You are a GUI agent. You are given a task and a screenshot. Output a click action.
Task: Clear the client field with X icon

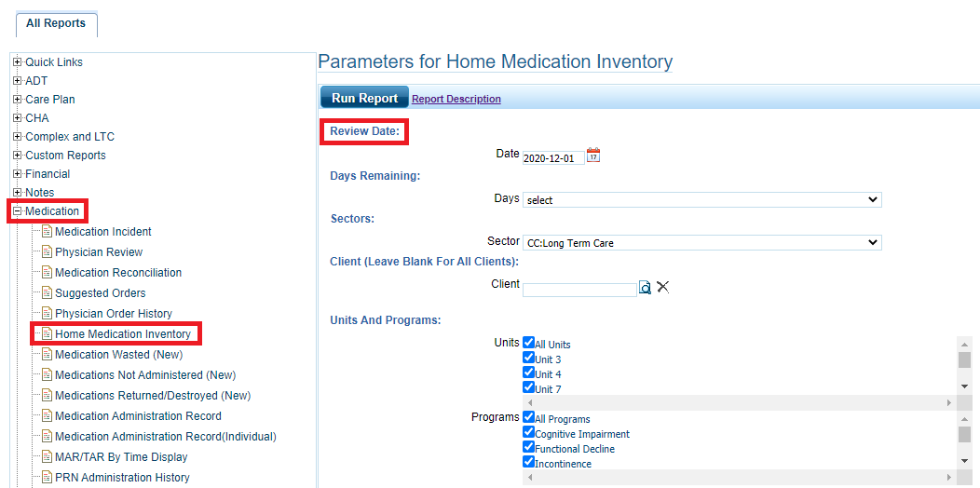click(x=663, y=287)
